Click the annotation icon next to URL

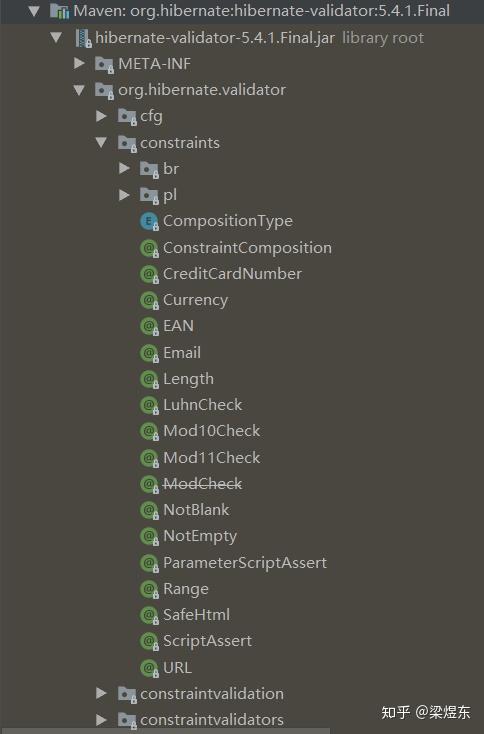(x=149, y=668)
